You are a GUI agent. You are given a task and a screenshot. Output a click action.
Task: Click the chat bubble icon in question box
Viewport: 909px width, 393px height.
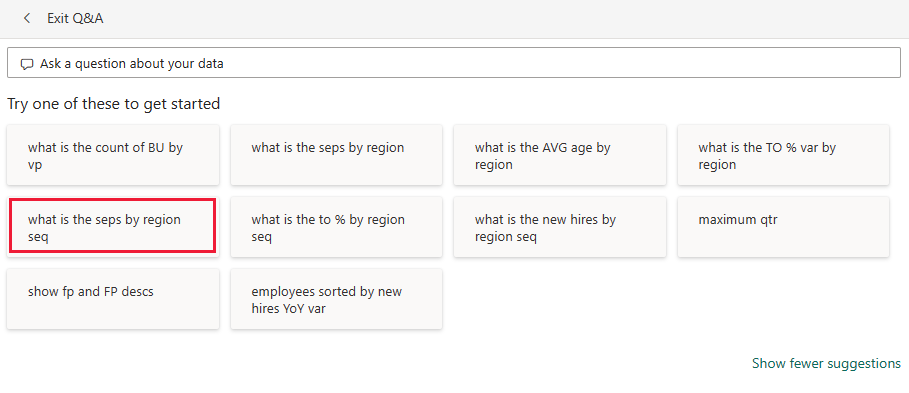point(27,64)
